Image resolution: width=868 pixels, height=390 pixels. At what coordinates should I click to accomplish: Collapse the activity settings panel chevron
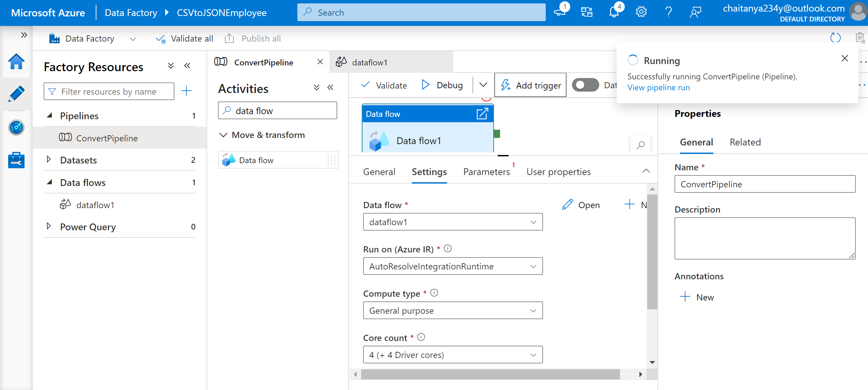[646, 171]
